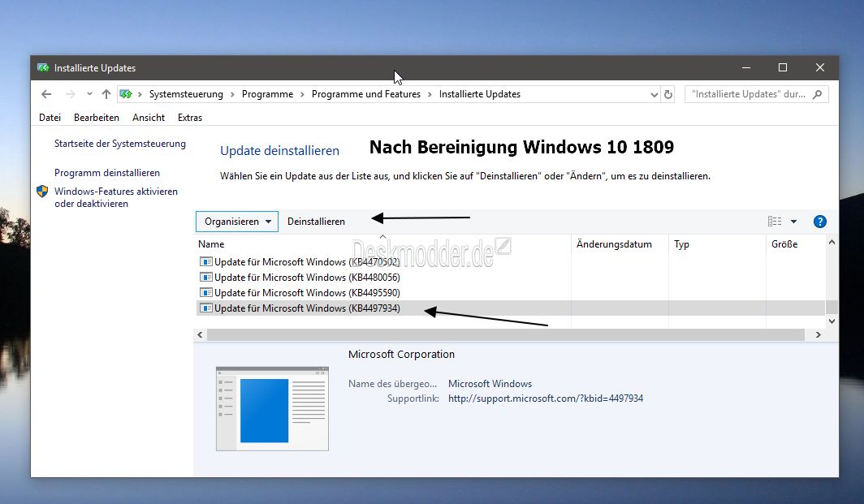Open the Organisieren dropdown
The width and height of the screenshot is (864, 504).
[x=237, y=222]
